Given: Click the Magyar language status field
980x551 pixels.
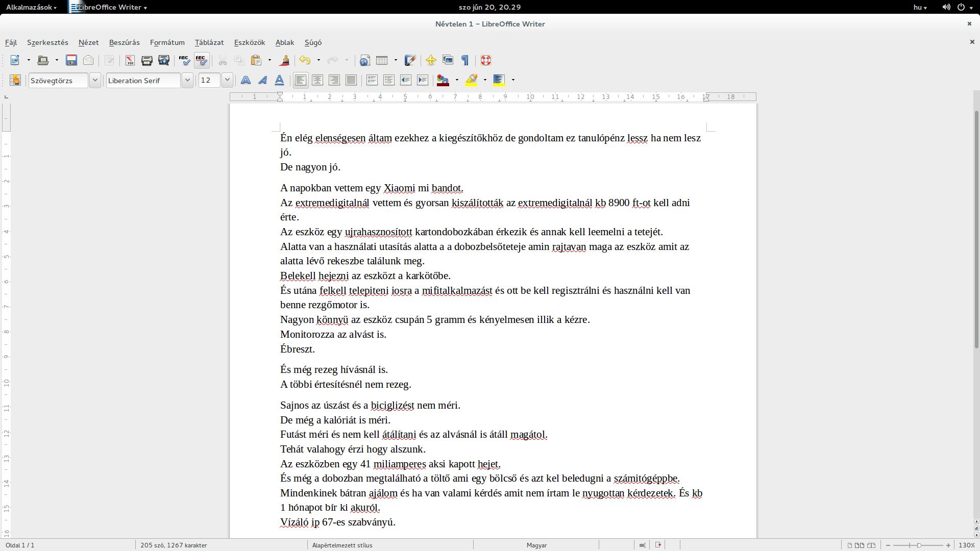Looking at the screenshot, I should click(536, 545).
